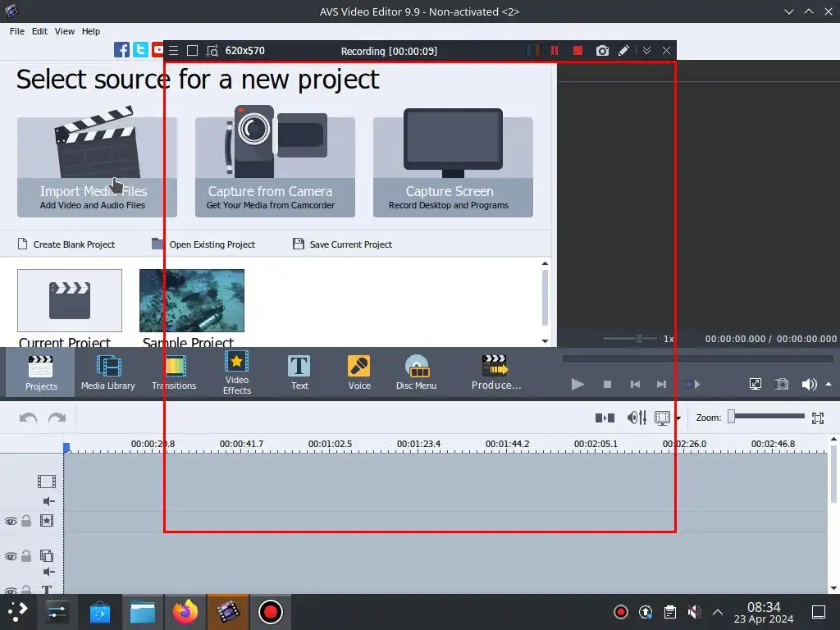Screen dimensions: 840x630
Task: Click the Produce button
Action: (496, 372)
